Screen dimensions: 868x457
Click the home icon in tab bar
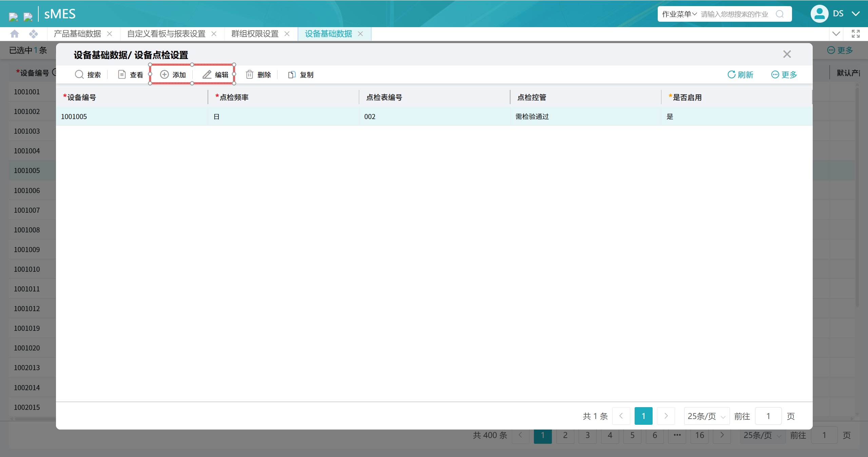pos(15,34)
